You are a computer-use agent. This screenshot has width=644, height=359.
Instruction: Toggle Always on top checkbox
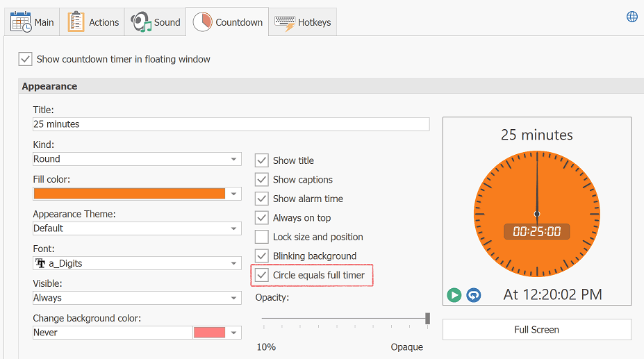[x=262, y=218]
